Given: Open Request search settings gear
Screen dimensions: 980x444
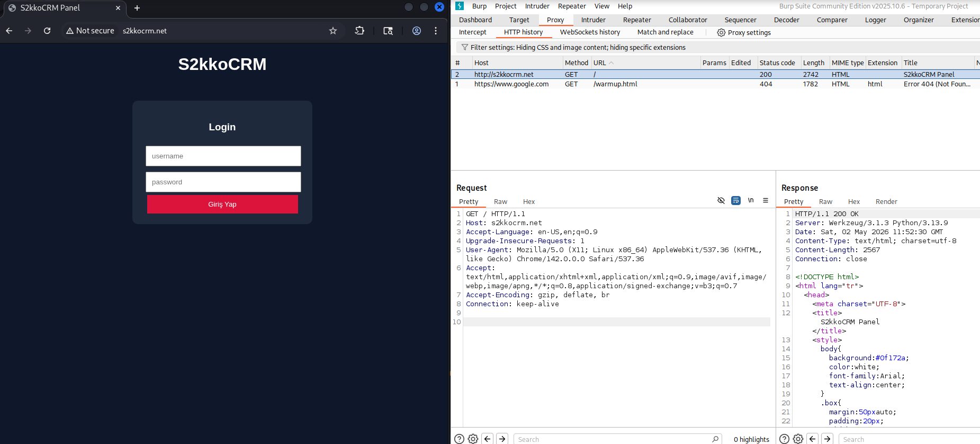Looking at the screenshot, I should 473,439.
